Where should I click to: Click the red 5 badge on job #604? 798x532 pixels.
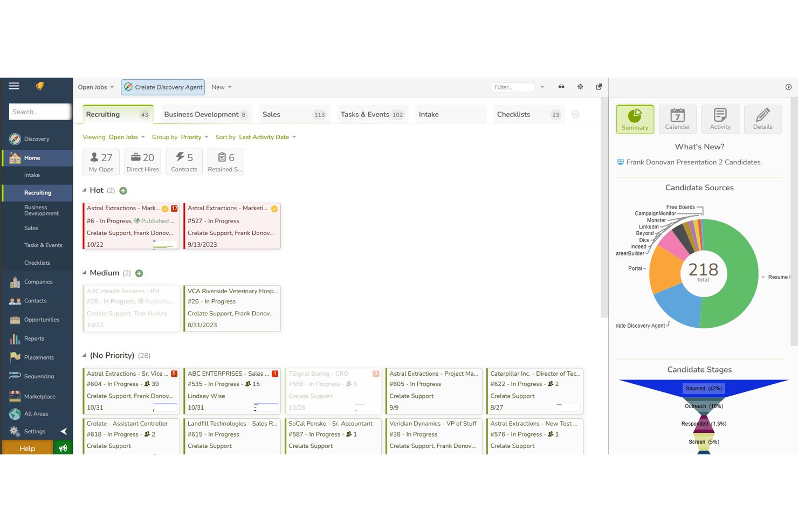coord(174,374)
